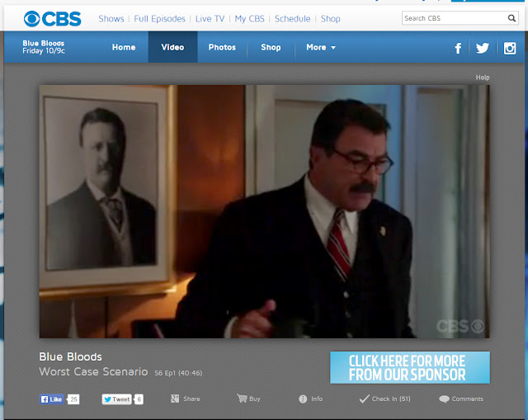Click the Info circle icon
Image resolution: width=528 pixels, height=420 pixels.
point(303,399)
